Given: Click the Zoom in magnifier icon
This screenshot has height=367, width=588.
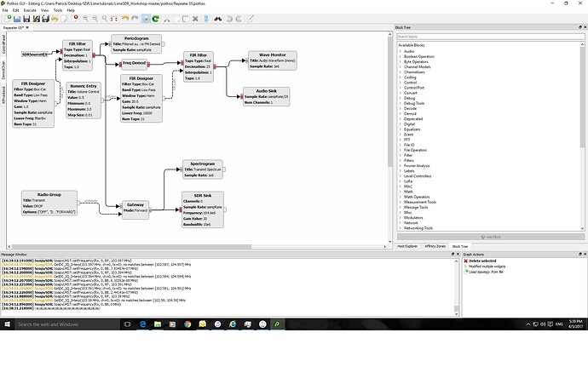Looking at the screenshot, I should [85, 18].
